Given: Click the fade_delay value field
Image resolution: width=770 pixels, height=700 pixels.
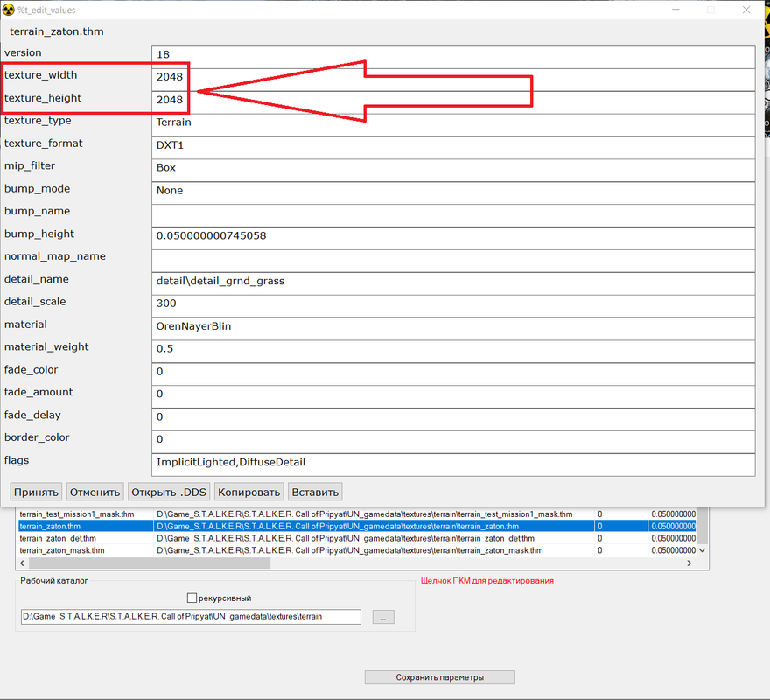Looking at the screenshot, I should pyautogui.click(x=453, y=419).
